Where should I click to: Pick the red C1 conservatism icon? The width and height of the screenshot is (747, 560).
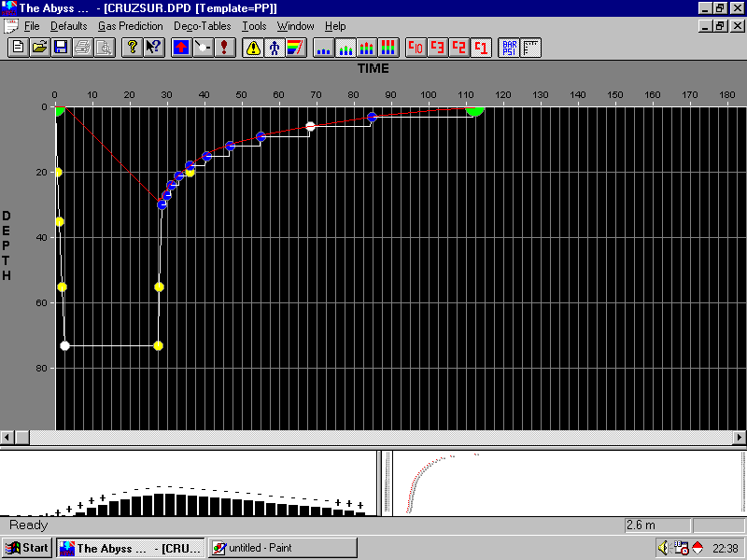pyautogui.click(x=481, y=48)
